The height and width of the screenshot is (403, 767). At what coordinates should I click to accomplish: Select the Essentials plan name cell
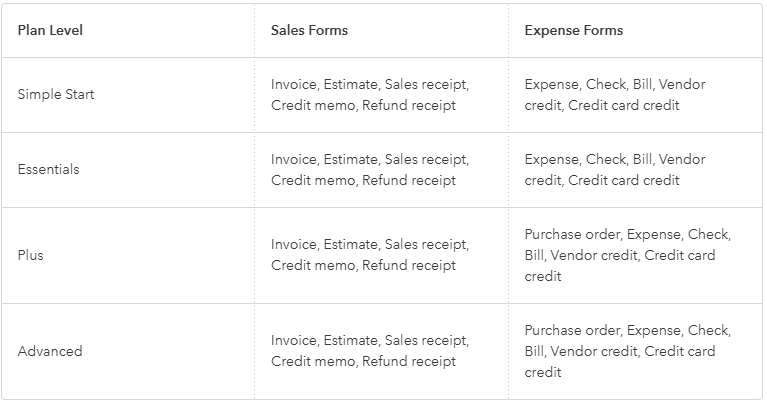coord(48,170)
